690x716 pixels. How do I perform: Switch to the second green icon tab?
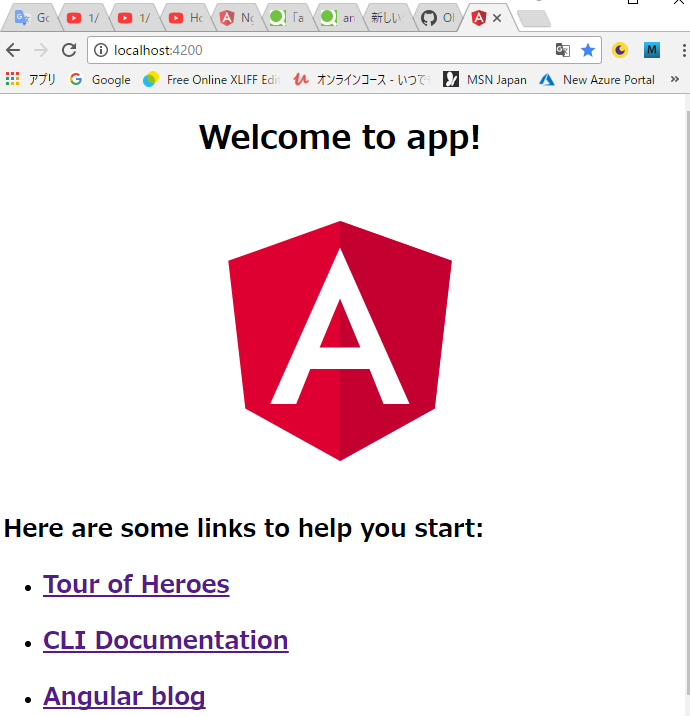click(x=338, y=18)
